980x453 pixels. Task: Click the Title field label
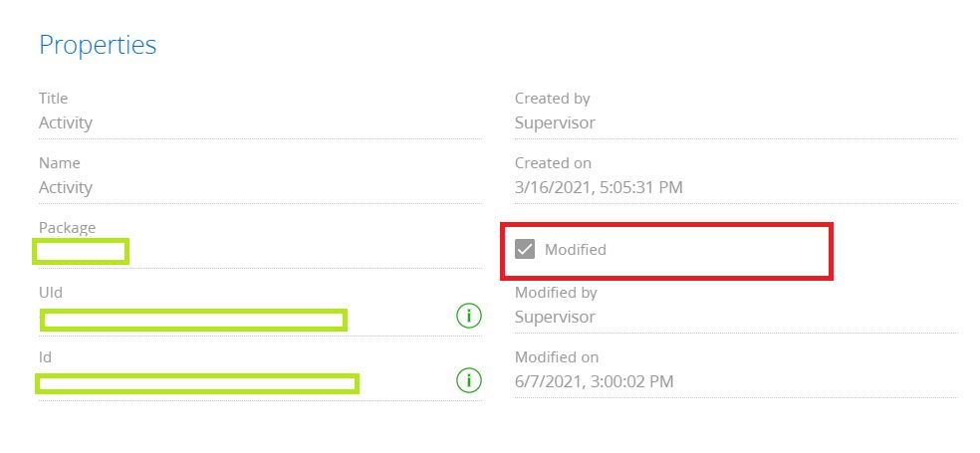coord(53,99)
